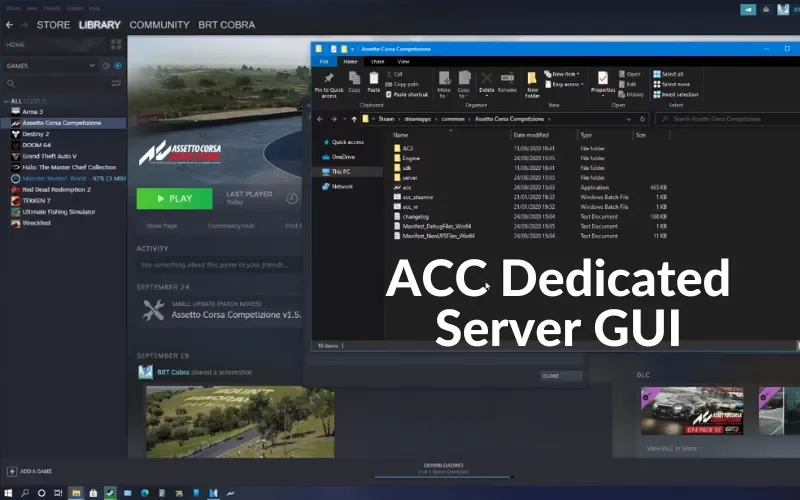Image resolution: width=800 pixels, height=500 pixels.
Task: Open the New item dropdown
Action: point(562,74)
